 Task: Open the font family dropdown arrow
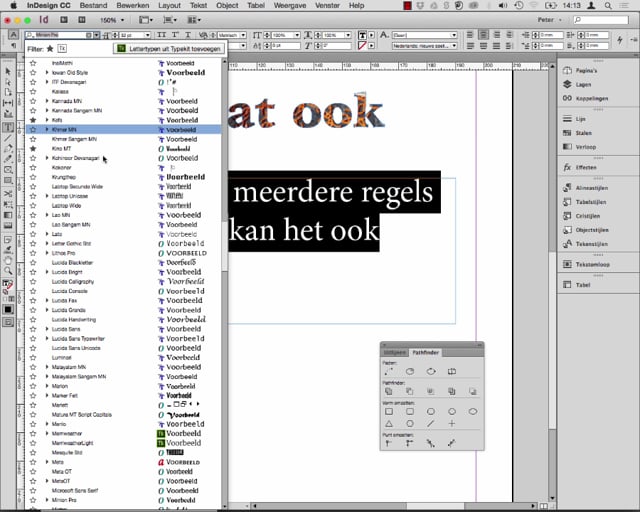coord(96,35)
